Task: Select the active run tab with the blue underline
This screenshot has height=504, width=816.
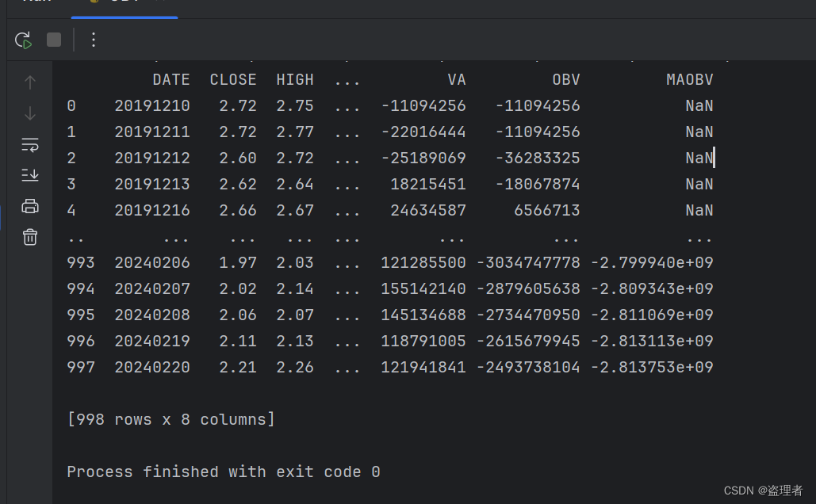Action: tap(125, 8)
